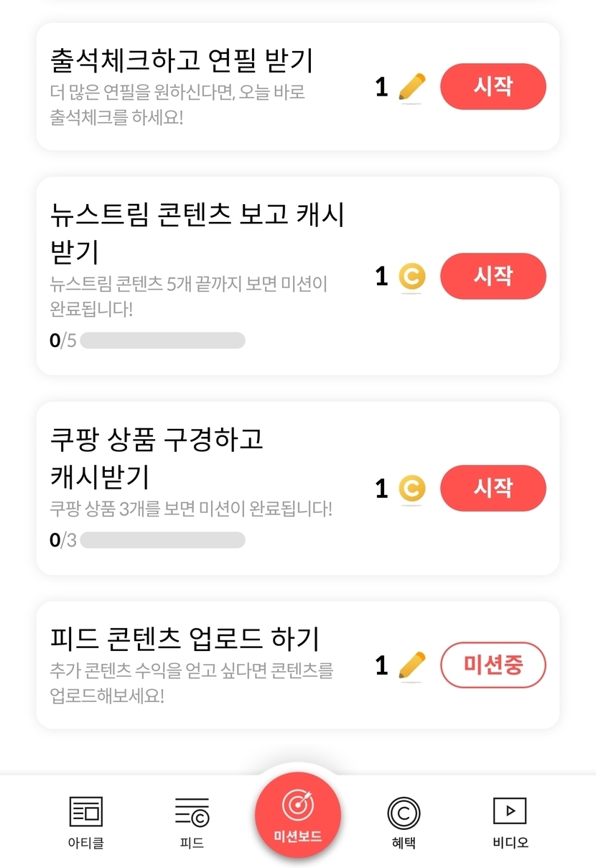Tap the 아티클 newspaper icon

(x=86, y=812)
